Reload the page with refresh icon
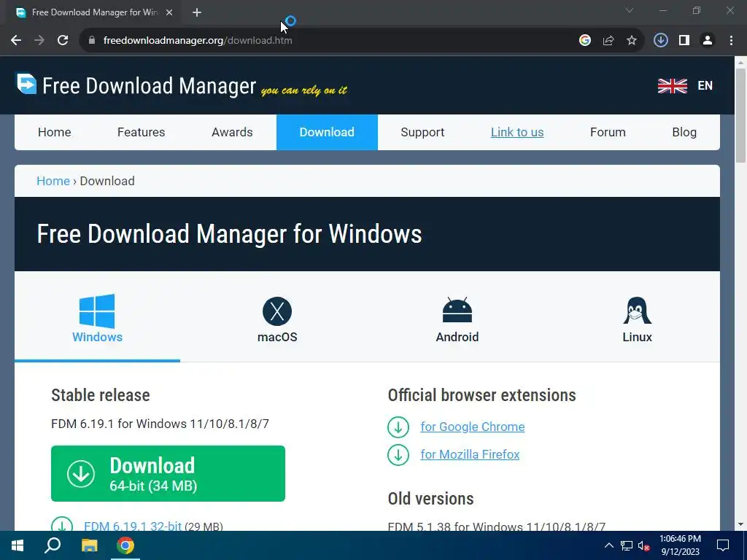Image resolution: width=747 pixels, height=560 pixels. tap(63, 41)
